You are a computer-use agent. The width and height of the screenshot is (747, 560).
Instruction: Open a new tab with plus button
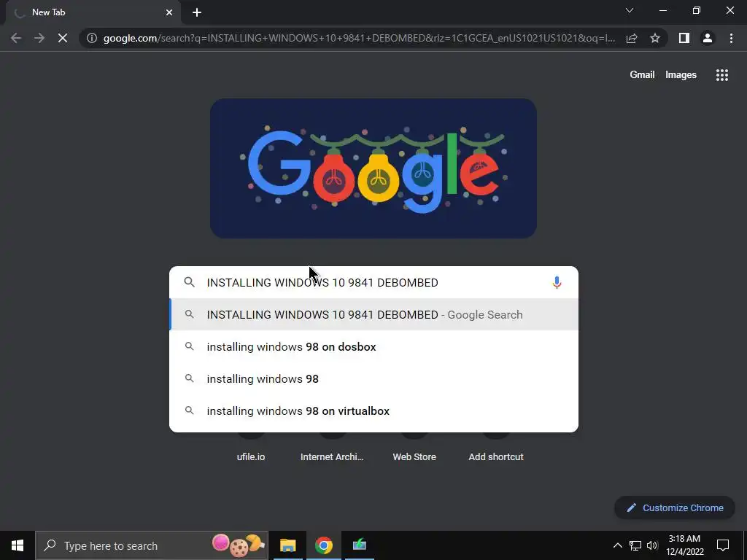(x=197, y=12)
